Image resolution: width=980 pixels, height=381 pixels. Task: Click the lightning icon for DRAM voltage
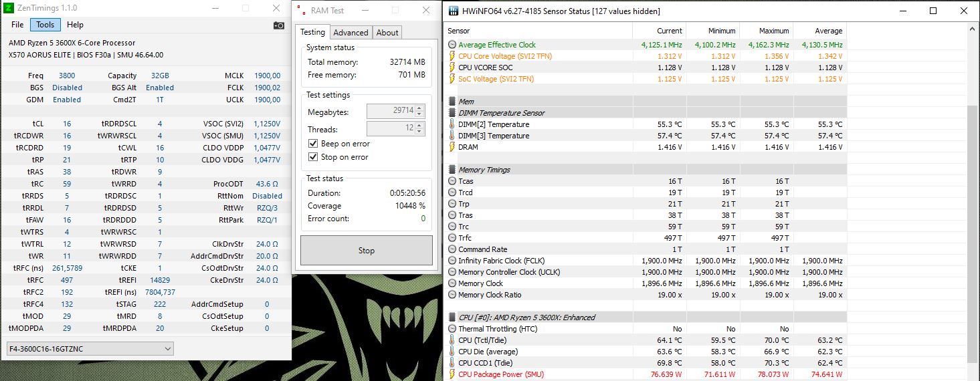(x=452, y=147)
